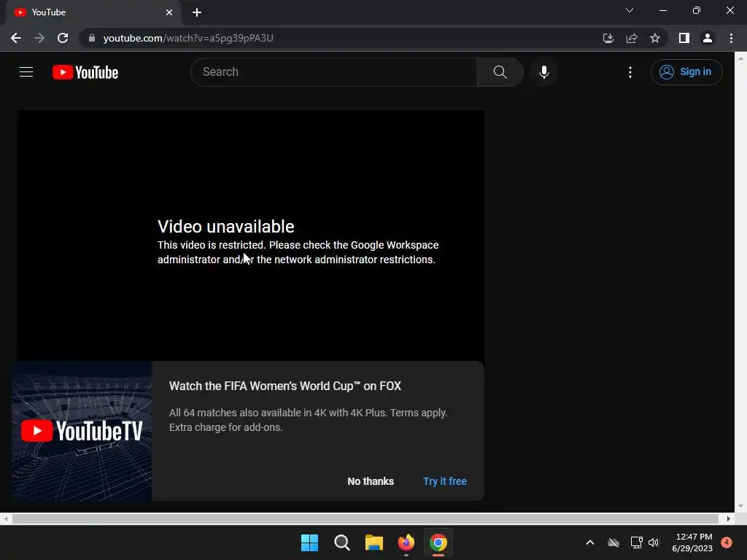Screen dimensions: 747x560
Task: Open Chrome's three-dot customize menu
Action: (731, 38)
